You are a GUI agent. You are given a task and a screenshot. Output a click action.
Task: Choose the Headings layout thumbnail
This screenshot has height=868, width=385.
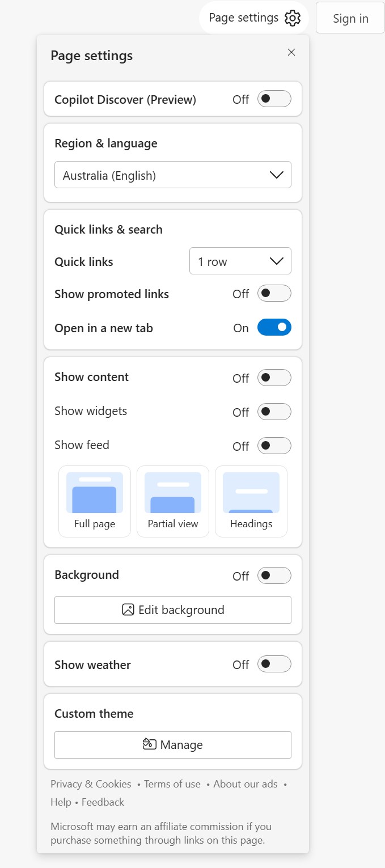point(251,501)
